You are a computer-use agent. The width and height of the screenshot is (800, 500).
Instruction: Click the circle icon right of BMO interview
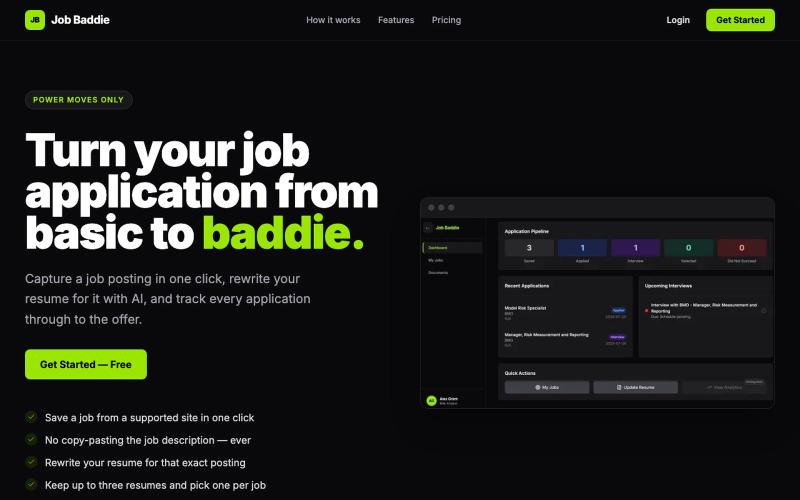pos(764,311)
